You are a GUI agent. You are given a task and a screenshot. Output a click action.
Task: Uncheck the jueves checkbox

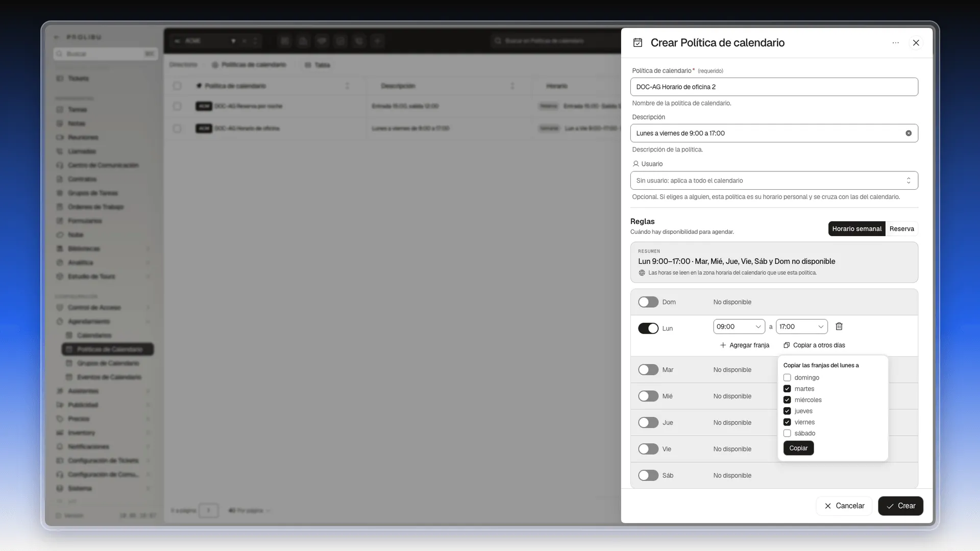tap(787, 411)
